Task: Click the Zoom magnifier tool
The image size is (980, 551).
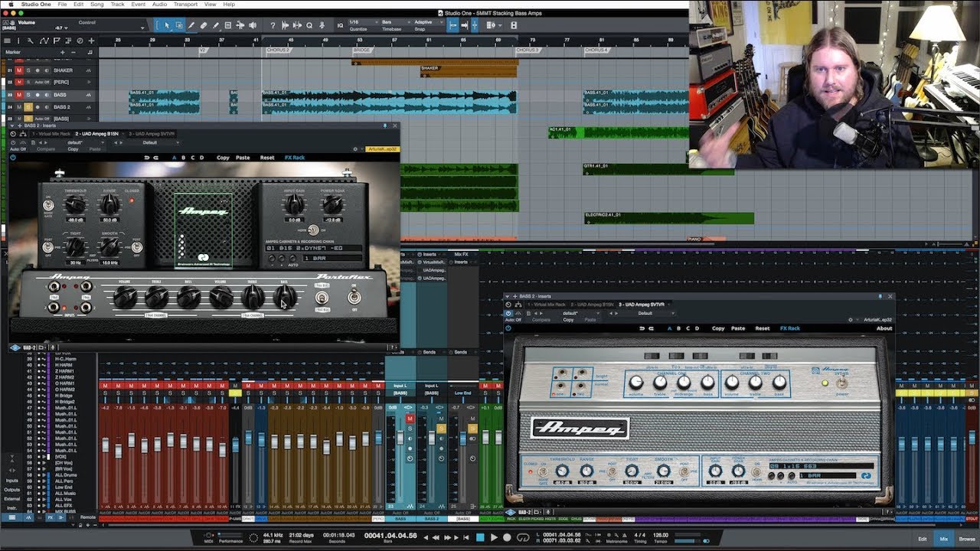Action: [x=309, y=25]
